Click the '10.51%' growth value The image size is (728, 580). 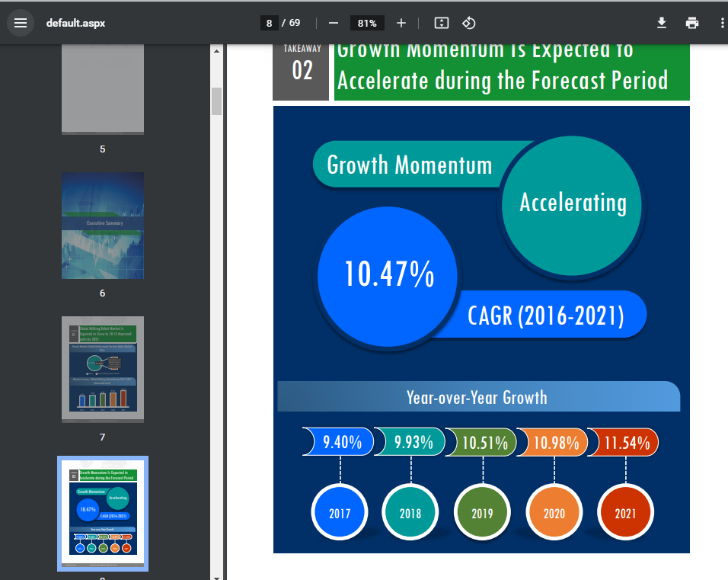pos(485,443)
